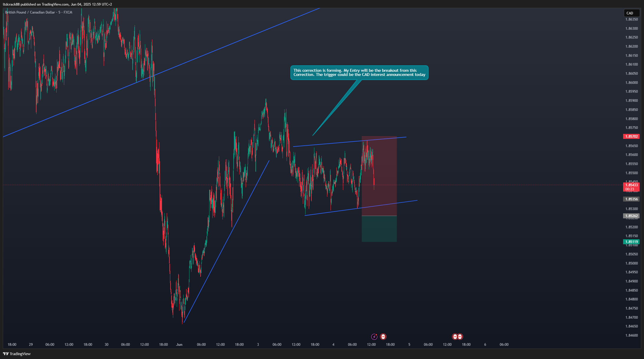644x359 pixels.
Task: Click the 1.84700 price scale value
Action: pyautogui.click(x=632, y=318)
